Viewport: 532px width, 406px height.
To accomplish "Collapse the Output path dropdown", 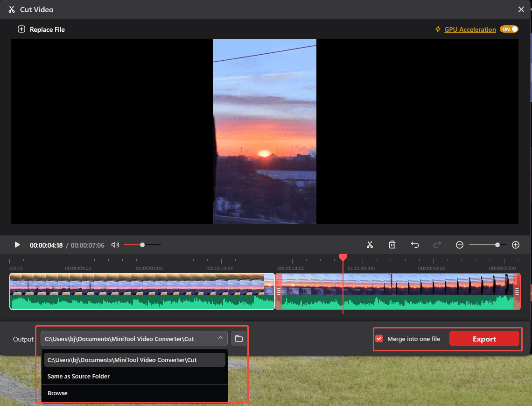I will 221,338.
